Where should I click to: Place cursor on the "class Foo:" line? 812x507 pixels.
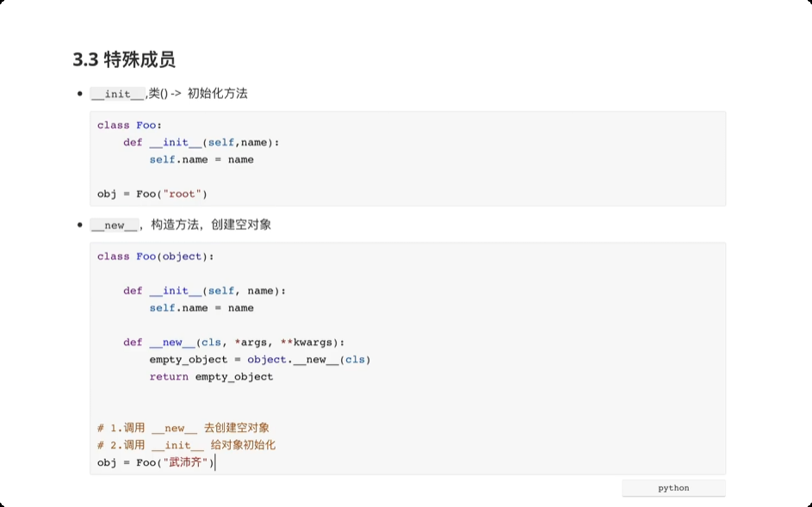[129, 125]
